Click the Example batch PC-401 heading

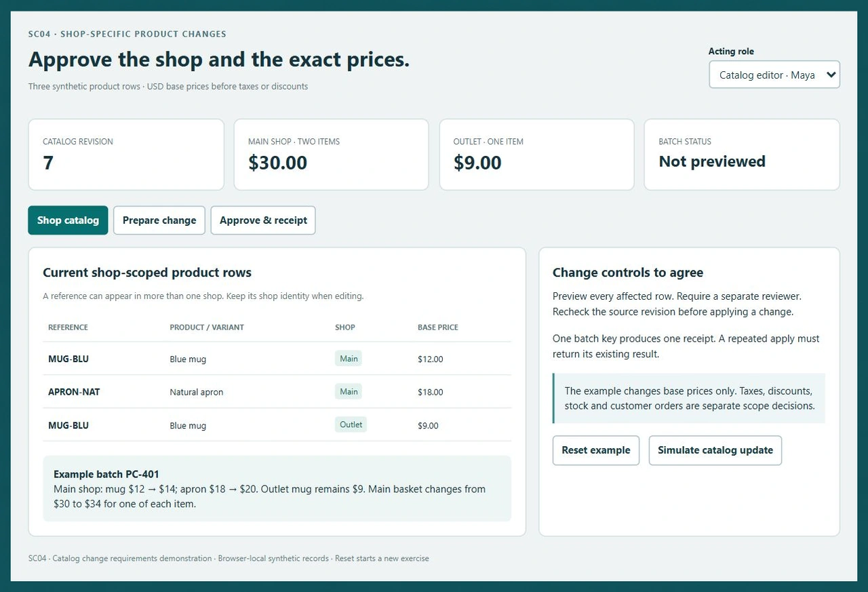[106, 474]
